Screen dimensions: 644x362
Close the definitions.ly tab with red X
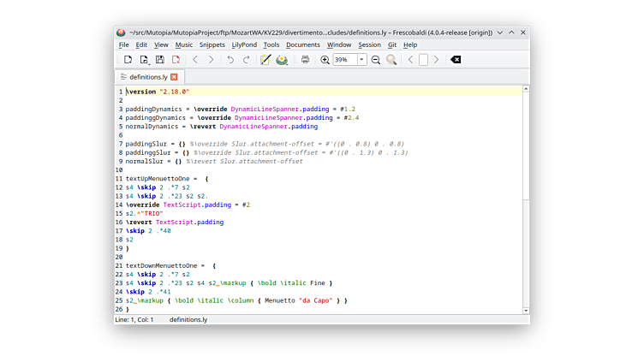pos(174,77)
